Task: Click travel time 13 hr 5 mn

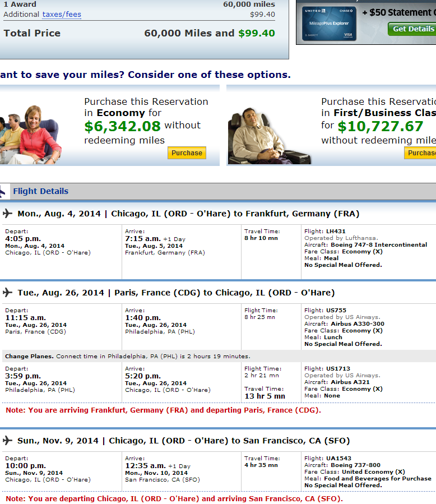Action: [x=265, y=396]
